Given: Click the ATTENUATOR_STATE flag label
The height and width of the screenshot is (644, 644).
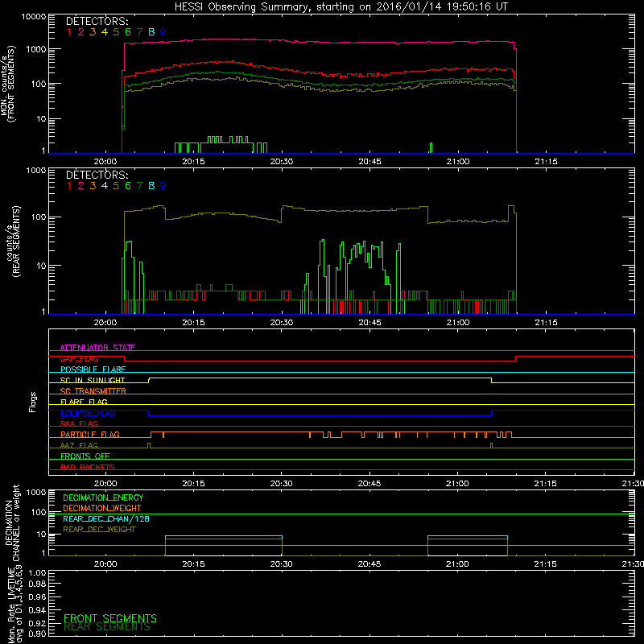Looking at the screenshot, I should tap(97, 348).
